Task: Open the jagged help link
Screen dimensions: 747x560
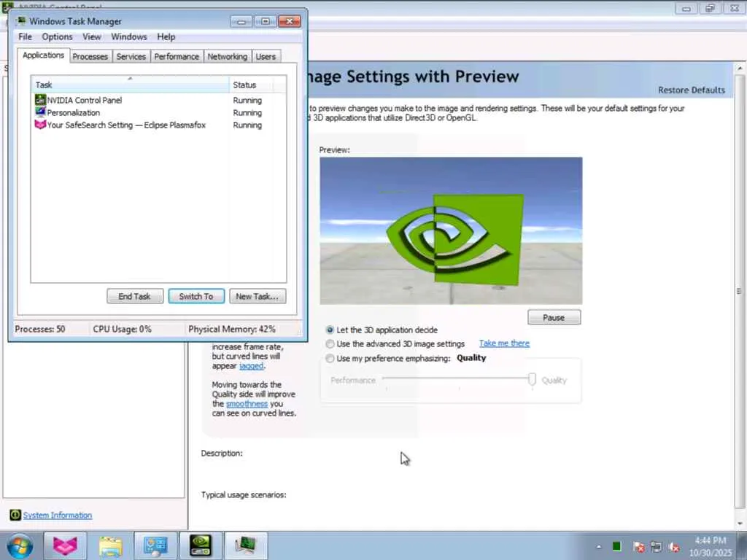Action: [x=251, y=366]
